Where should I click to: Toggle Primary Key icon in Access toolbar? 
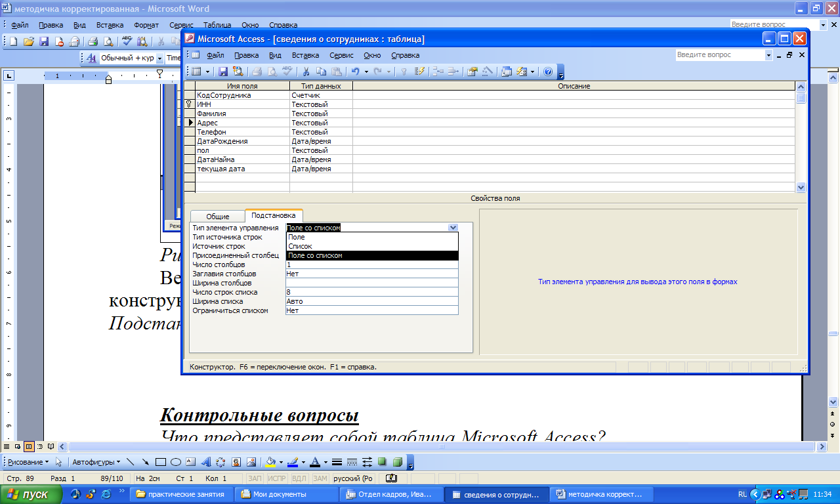pos(404,72)
